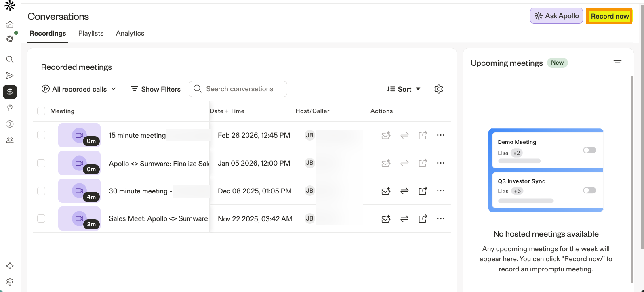Open the 4m video thumbnail

coord(79,191)
